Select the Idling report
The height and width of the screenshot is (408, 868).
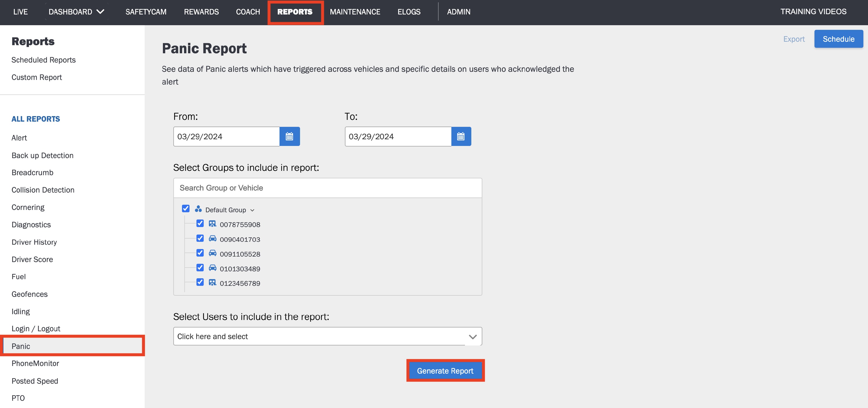(x=21, y=312)
